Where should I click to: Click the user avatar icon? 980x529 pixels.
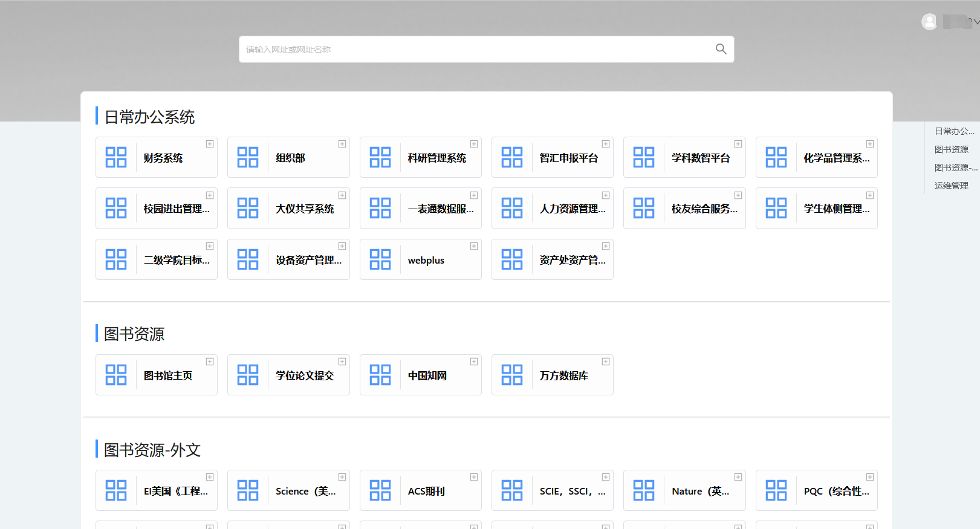[x=929, y=22]
